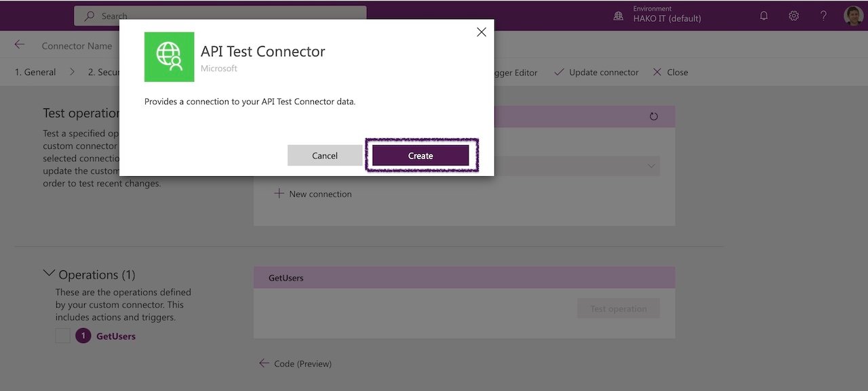Viewport: 868px width, 391px height.
Task: Cancel the API Test Connector dialog
Action: pos(325,155)
